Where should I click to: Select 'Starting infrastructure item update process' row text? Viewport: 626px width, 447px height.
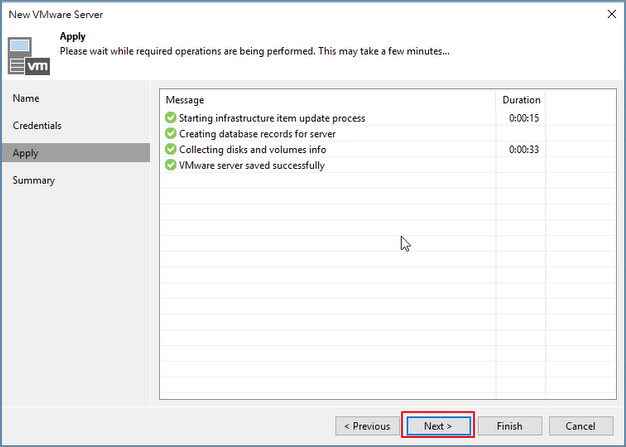click(x=272, y=118)
